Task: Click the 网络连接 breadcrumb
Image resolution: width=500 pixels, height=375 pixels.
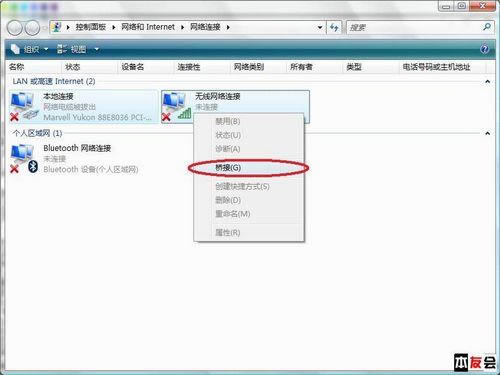Action: pos(205,27)
